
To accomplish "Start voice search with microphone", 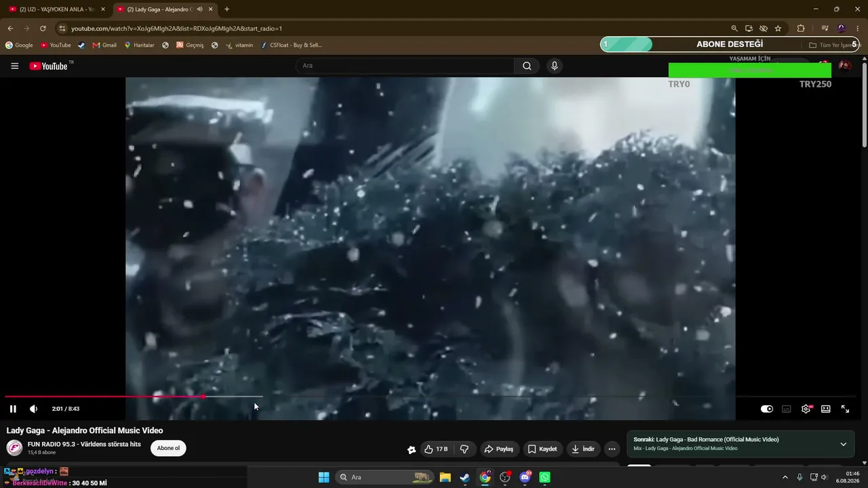I will pos(555,66).
